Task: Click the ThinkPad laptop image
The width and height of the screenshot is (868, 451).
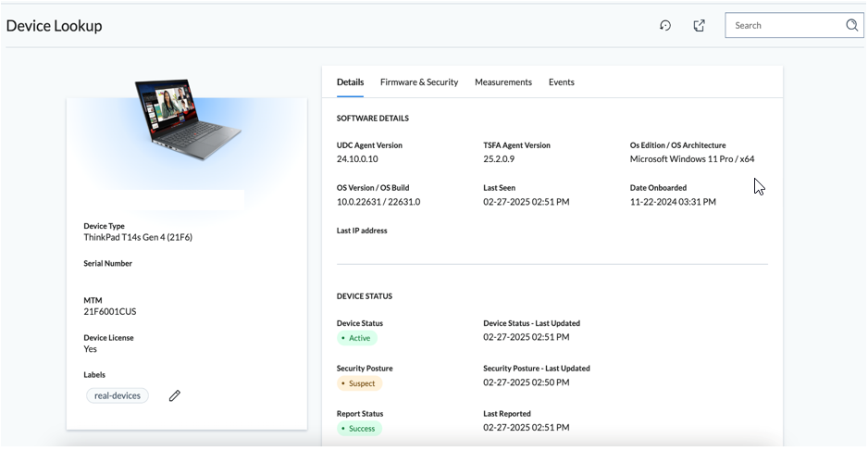Action: [x=188, y=119]
